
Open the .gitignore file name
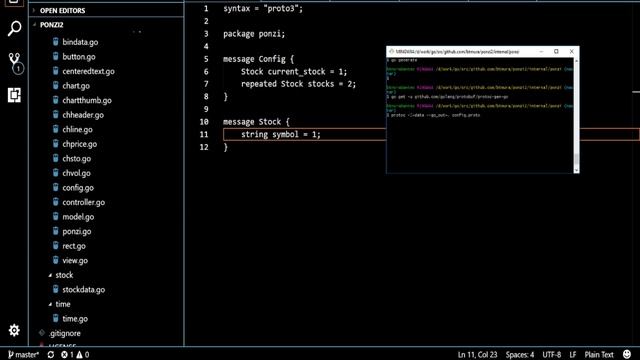[x=64, y=333]
